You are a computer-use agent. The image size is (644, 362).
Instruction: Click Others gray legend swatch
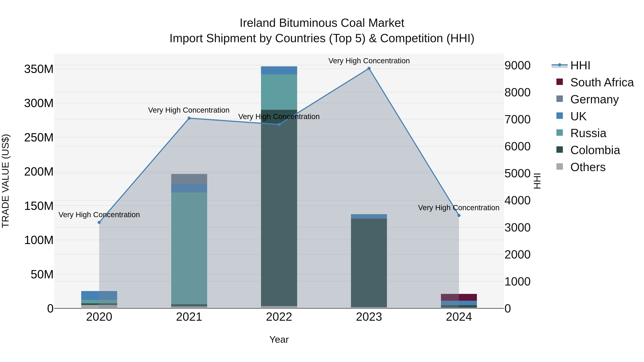(x=560, y=167)
